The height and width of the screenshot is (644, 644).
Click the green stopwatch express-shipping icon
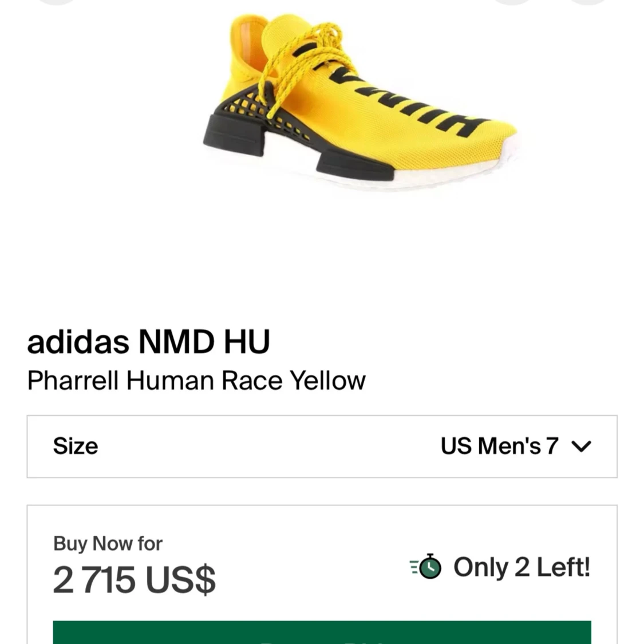pos(425,566)
